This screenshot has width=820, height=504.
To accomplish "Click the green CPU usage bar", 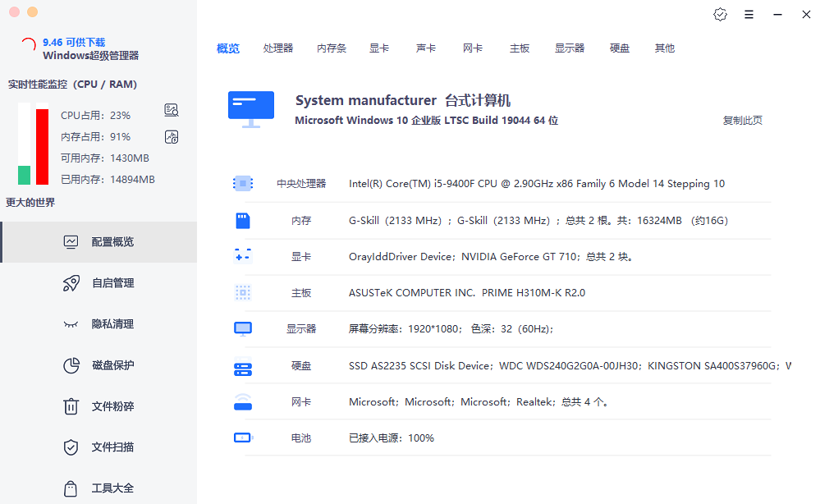I will [x=24, y=175].
